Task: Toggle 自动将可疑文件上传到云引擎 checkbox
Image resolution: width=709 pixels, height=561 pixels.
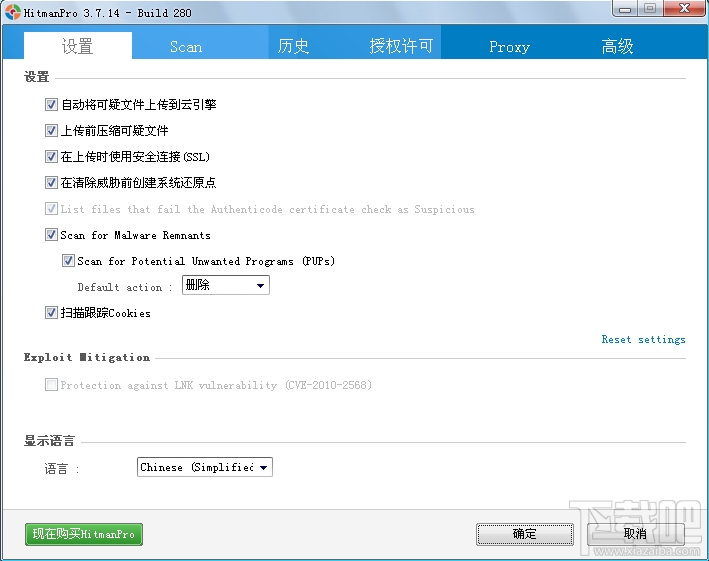Action: tap(51, 105)
